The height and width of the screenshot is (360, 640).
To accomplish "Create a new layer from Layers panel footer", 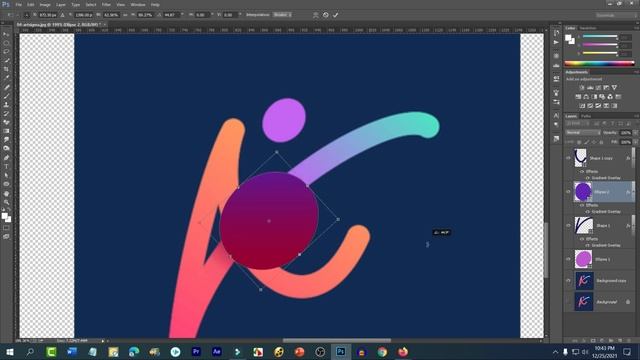I will (620, 340).
